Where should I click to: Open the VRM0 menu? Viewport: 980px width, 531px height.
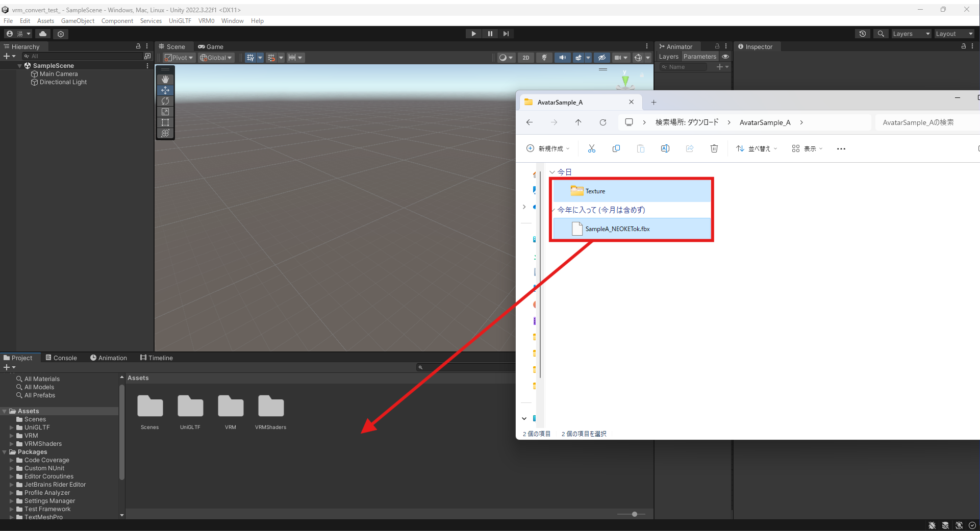tap(206, 21)
